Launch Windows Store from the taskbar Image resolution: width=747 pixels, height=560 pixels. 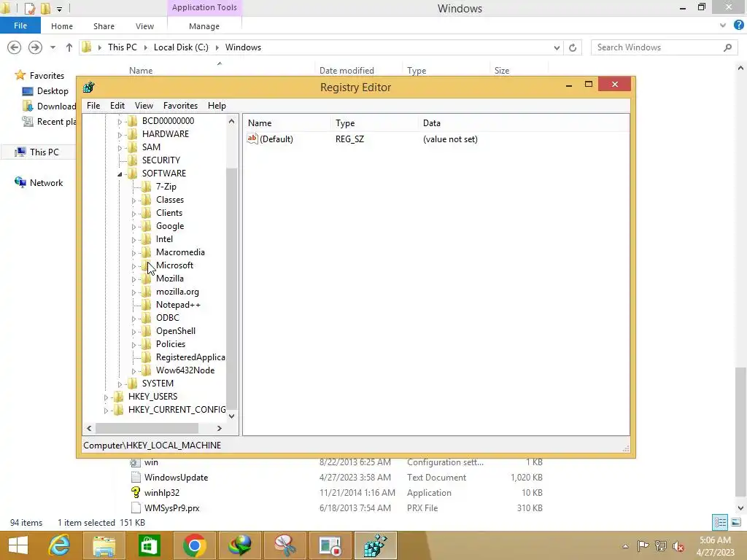pyautogui.click(x=149, y=545)
